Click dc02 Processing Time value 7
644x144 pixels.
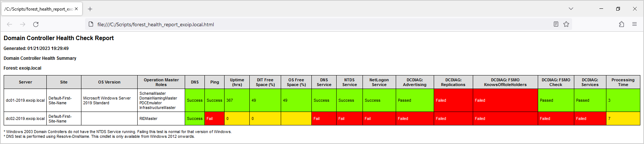click(623, 118)
